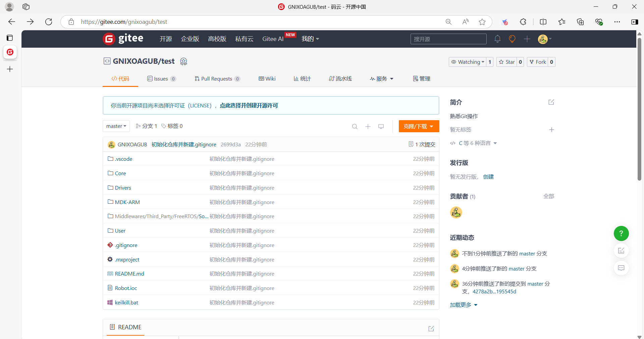Click the 点此选择并创建开源许可 link
Image resolution: width=644 pixels, height=339 pixels.
coord(249,105)
